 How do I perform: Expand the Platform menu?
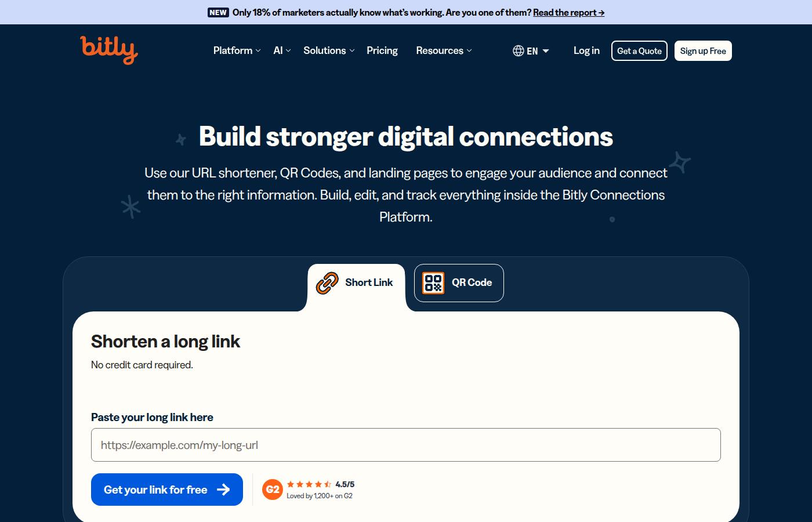point(237,50)
